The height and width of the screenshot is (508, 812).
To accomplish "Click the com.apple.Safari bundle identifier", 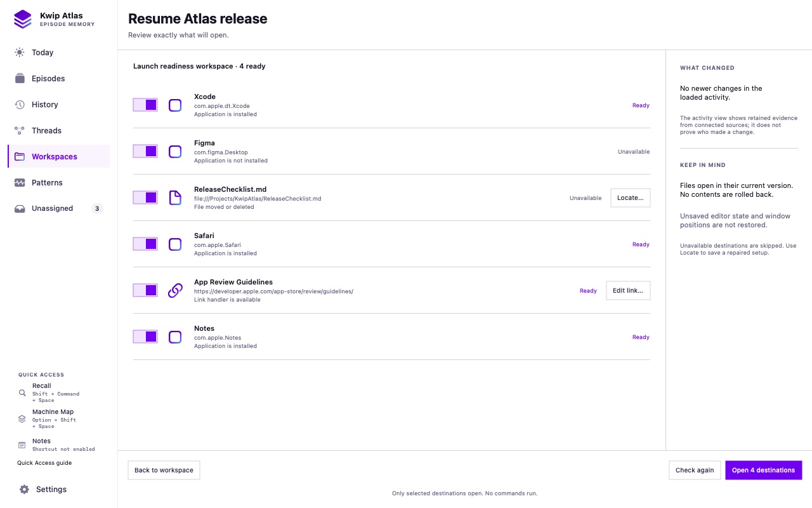I will [x=218, y=245].
